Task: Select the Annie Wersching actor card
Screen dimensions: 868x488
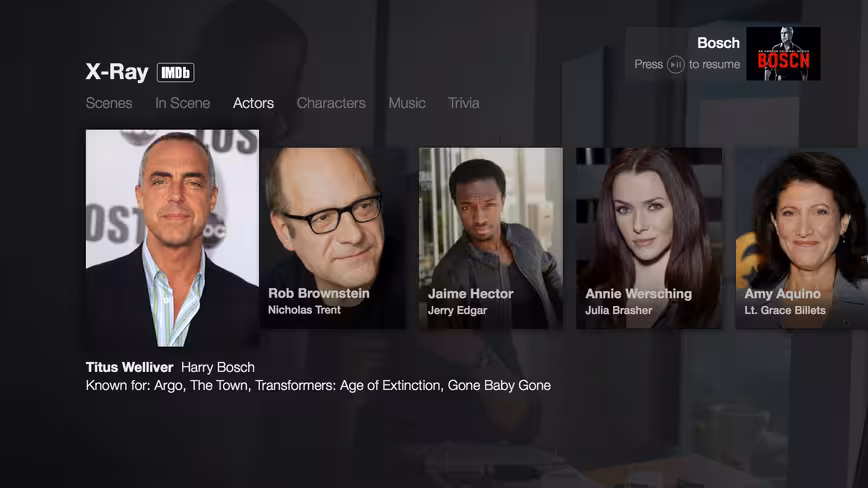Action: coord(649,238)
